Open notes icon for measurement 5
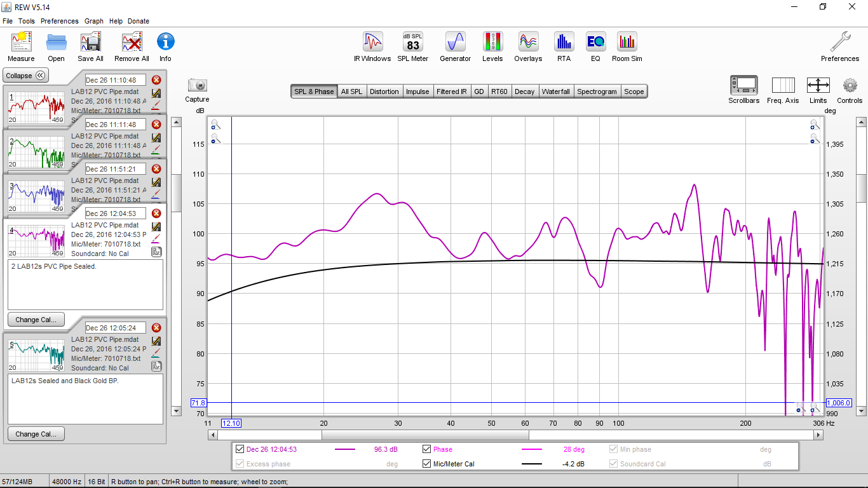The height and width of the screenshot is (488, 868). pos(156,367)
